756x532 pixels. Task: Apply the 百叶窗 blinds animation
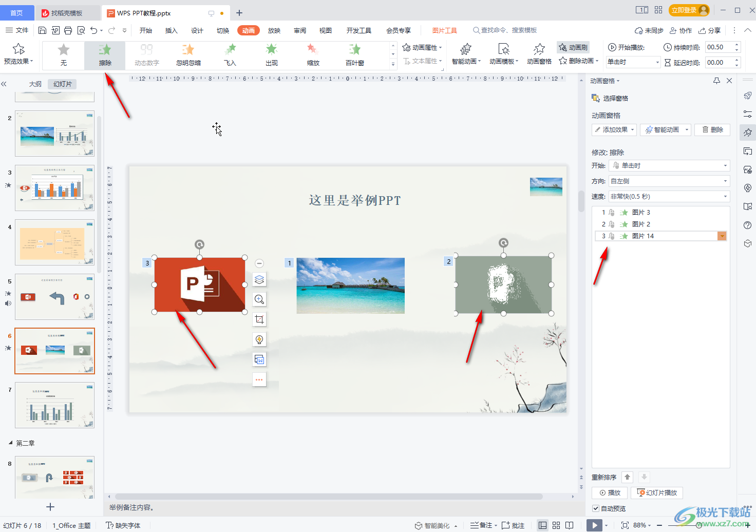(355, 55)
